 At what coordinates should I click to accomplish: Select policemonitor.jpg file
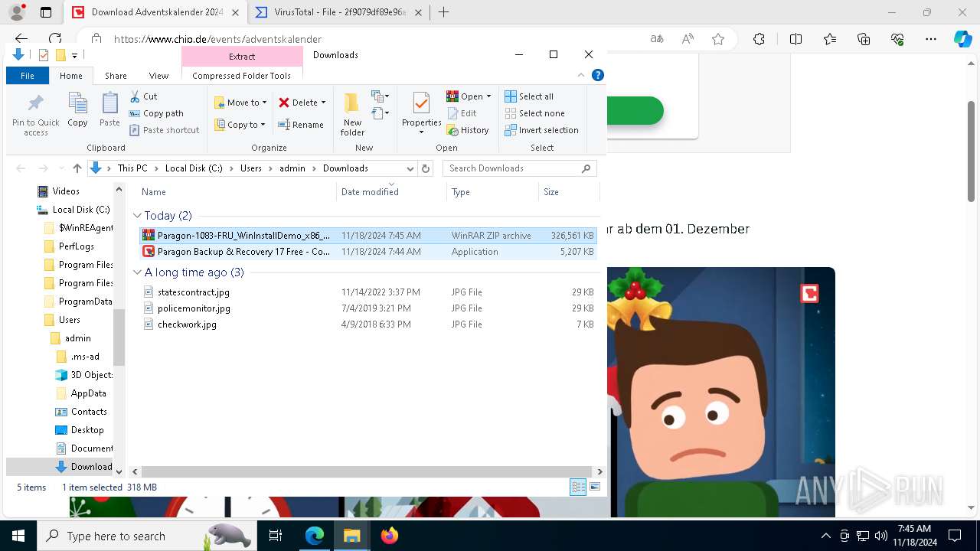pos(368,308)
